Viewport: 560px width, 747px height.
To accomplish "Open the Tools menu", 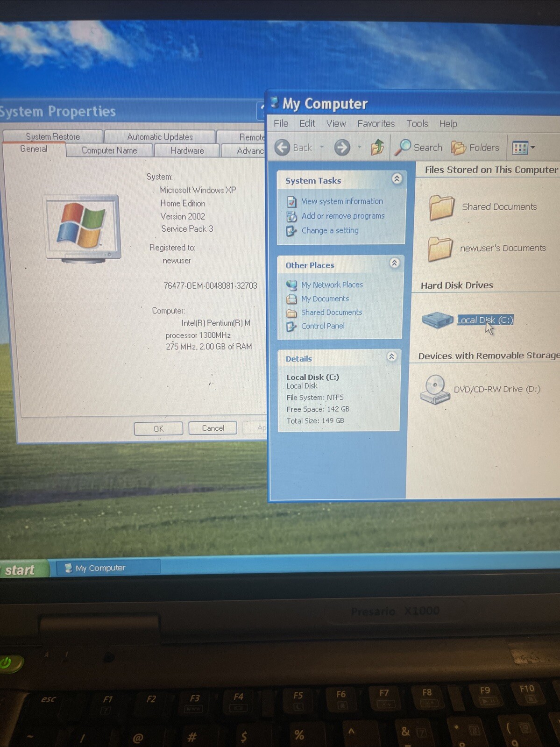I will (x=417, y=124).
